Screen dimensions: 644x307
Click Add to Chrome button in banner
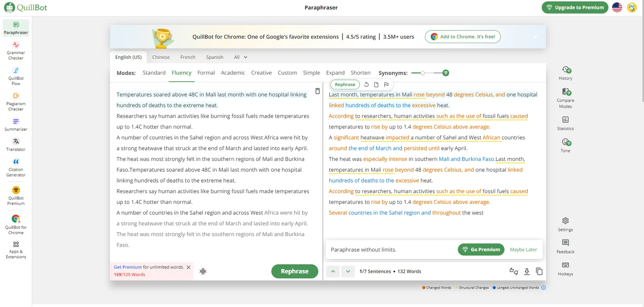[x=462, y=37]
